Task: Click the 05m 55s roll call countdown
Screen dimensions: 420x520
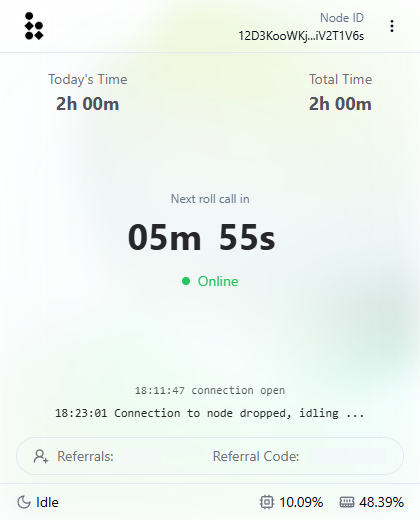Action: [x=202, y=237]
